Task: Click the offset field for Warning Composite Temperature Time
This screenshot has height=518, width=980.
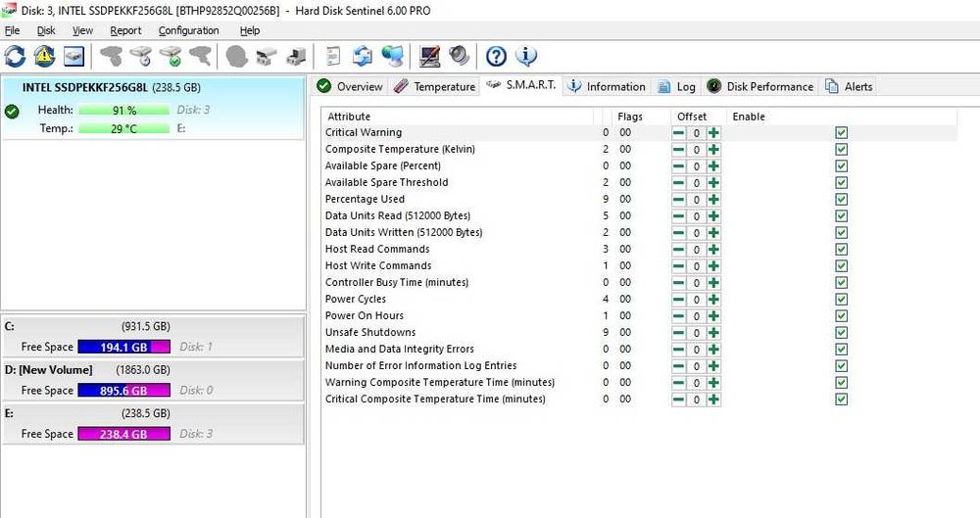Action: tap(696, 383)
